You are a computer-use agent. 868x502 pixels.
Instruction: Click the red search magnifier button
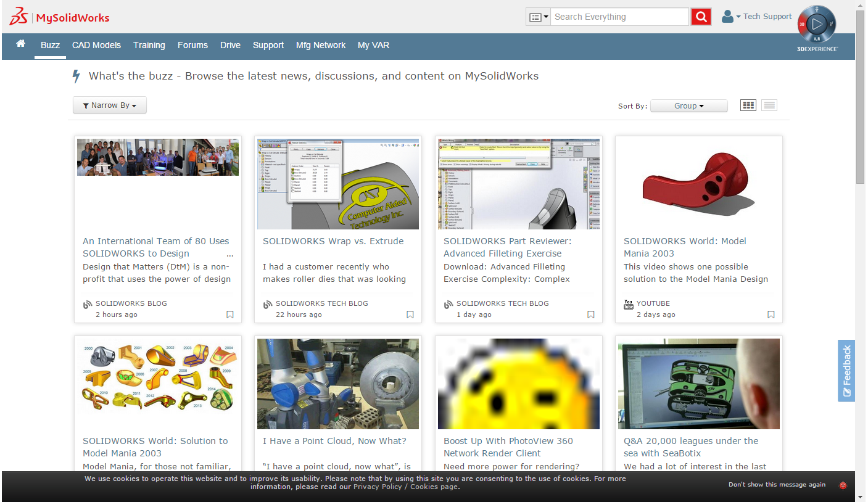click(x=701, y=17)
